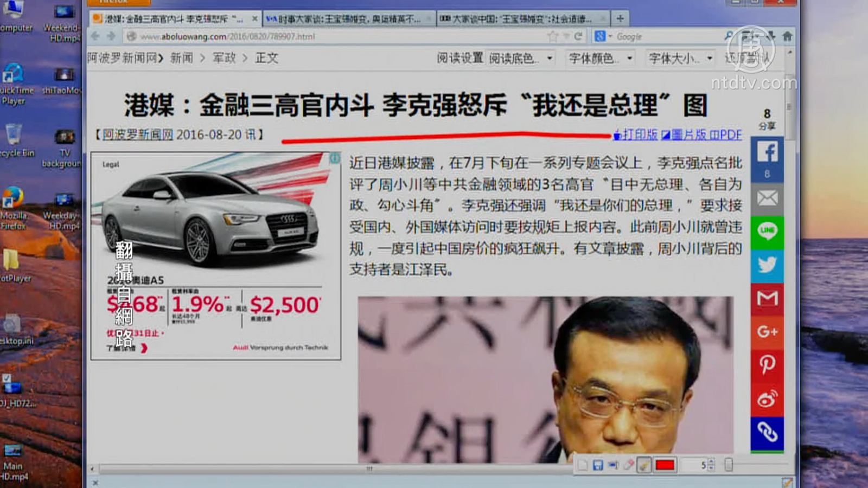Click the save floppy disk icon
This screenshot has width=868, height=488.
(x=597, y=465)
